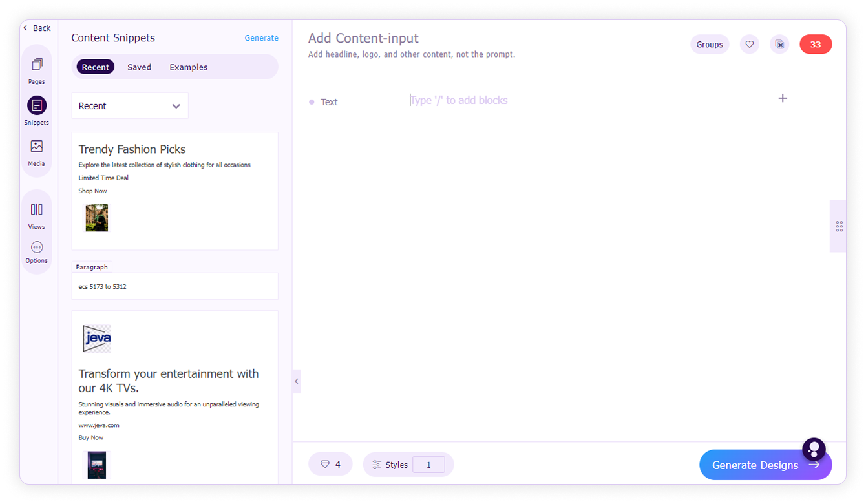This screenshot has width=866, height=504.
Task: Click the Groups button
Action: pos(710,45)
